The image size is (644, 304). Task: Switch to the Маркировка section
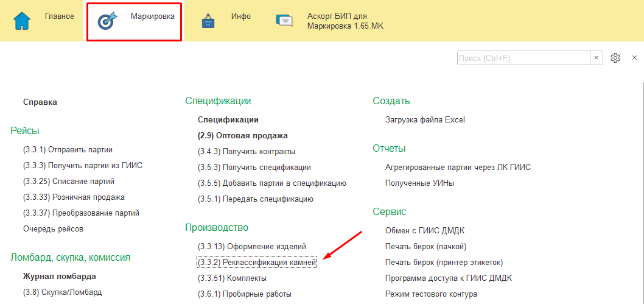[153, 16]
